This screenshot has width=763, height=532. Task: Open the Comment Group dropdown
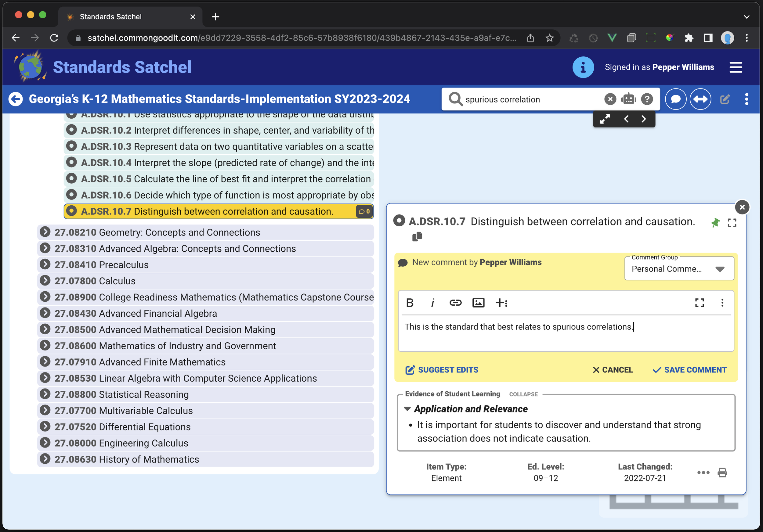[679, 269]
